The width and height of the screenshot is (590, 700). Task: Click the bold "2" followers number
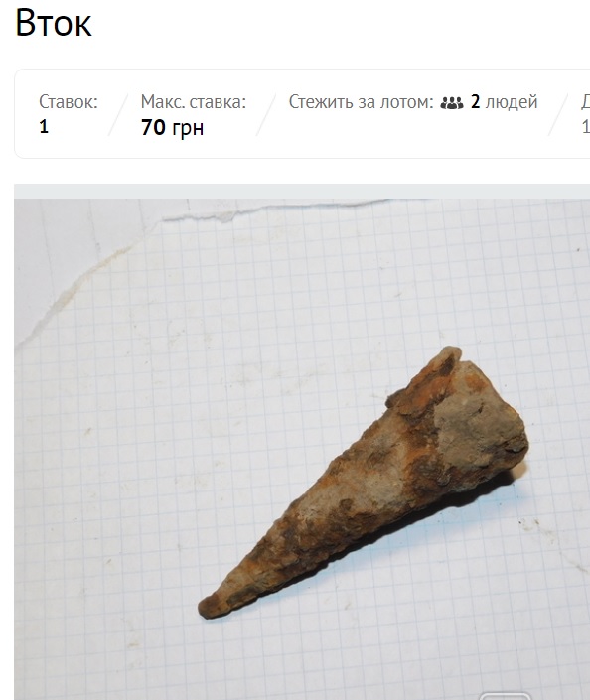point(475,102)
